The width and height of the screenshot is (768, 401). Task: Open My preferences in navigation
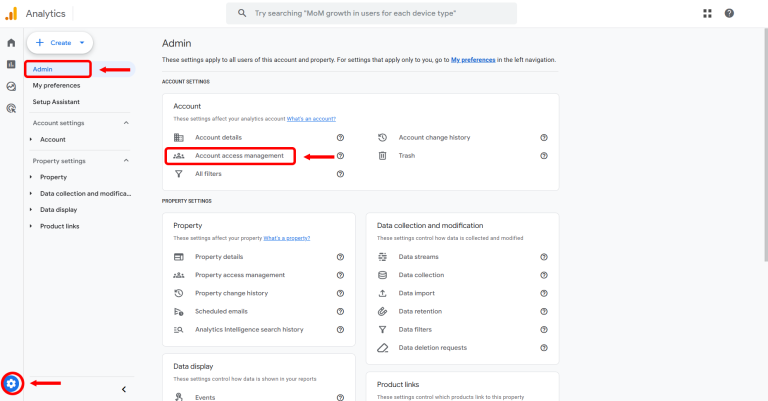(x=56, y=85)
